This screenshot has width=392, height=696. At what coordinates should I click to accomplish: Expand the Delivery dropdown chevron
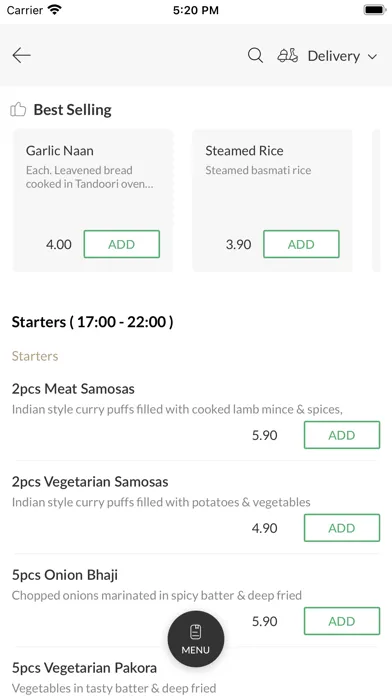tap(372, 56)
